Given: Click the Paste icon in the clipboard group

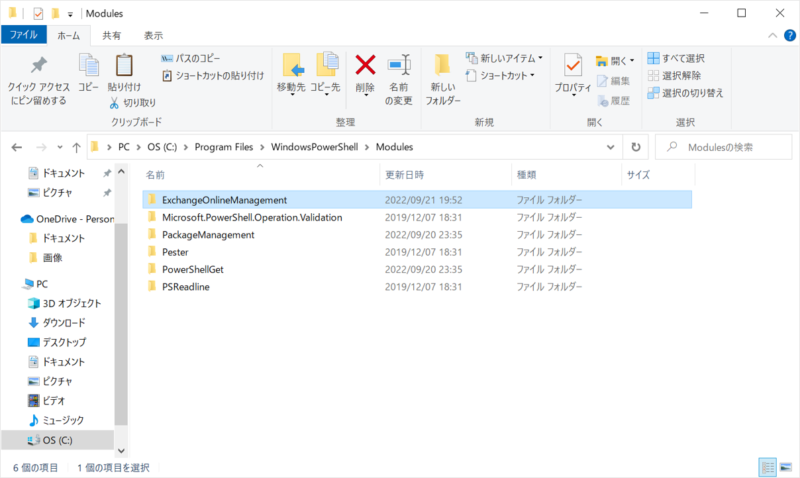Looking at the screenshot, I should tap(124, 67).
